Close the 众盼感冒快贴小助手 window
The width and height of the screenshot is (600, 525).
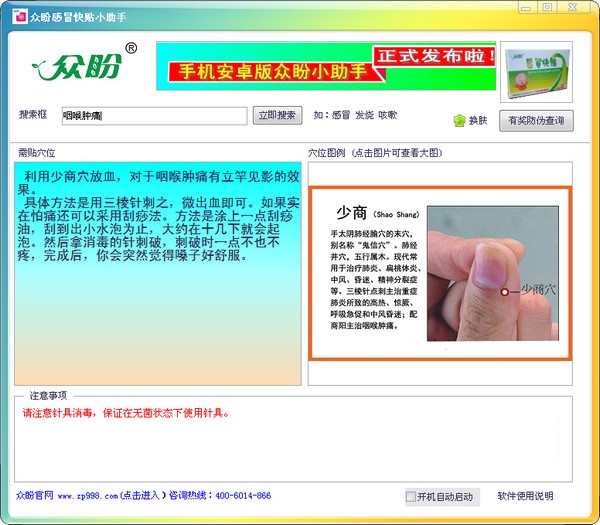click(x=573, y=7)
